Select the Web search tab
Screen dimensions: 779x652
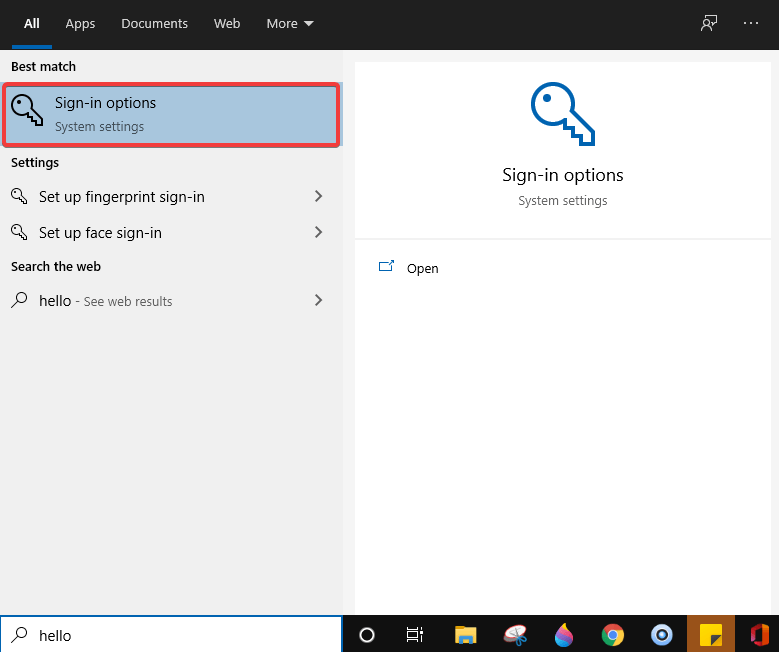pyautogui.click(x=227, y=23)
